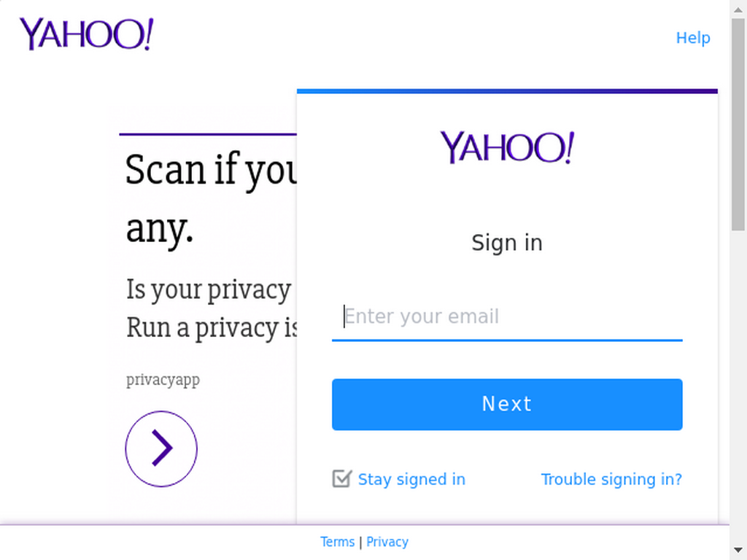This screenshot has height=560, width=747.
Task: Toggle the Stay signed in checkbox
Action: [x=342, y=478]
